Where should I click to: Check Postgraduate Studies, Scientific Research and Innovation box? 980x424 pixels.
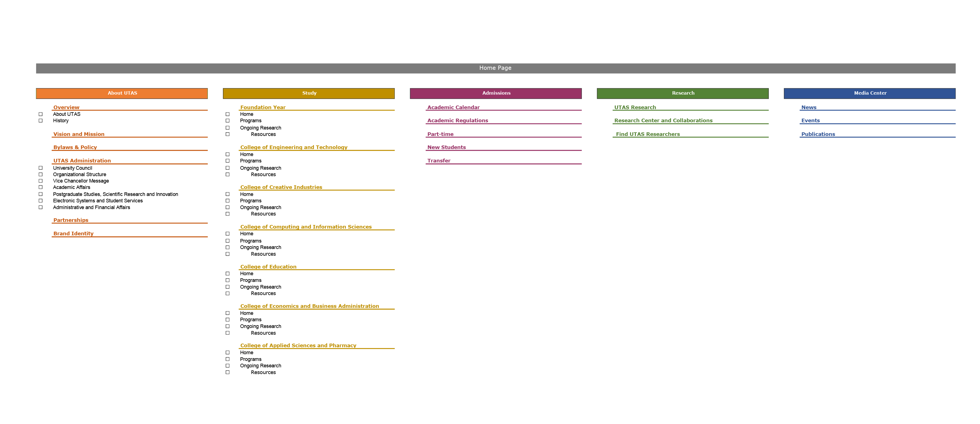(x=41, y=194)
